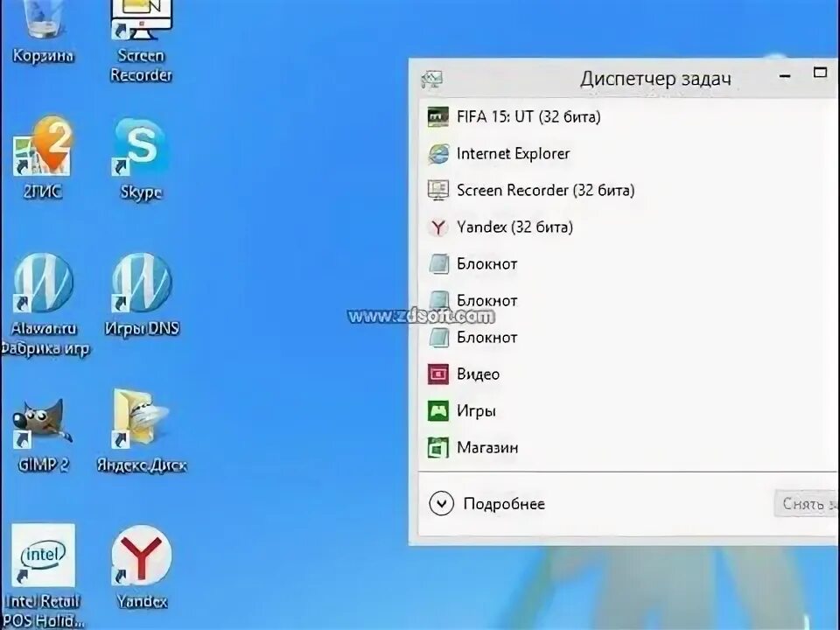840x630 pixels.
Task: Click the Игры app icon in task list
Action: coord(437,411)
